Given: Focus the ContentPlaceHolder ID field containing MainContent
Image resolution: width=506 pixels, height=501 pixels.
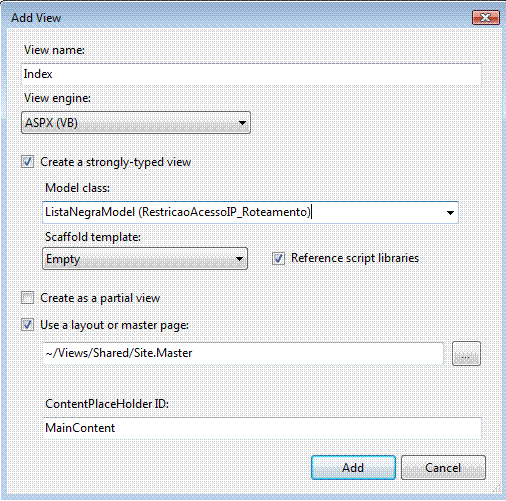Looking at the screenshot, I should click(x=262, y=428).
